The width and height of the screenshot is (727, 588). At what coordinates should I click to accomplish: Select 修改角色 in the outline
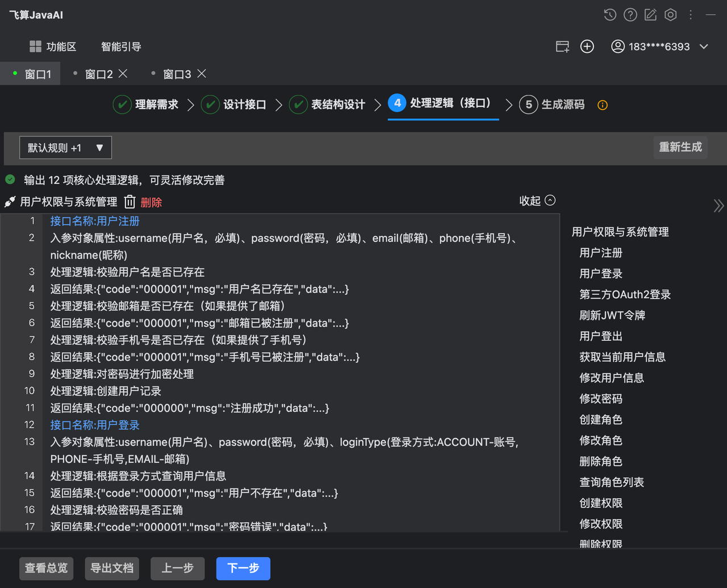coord(601,440)
